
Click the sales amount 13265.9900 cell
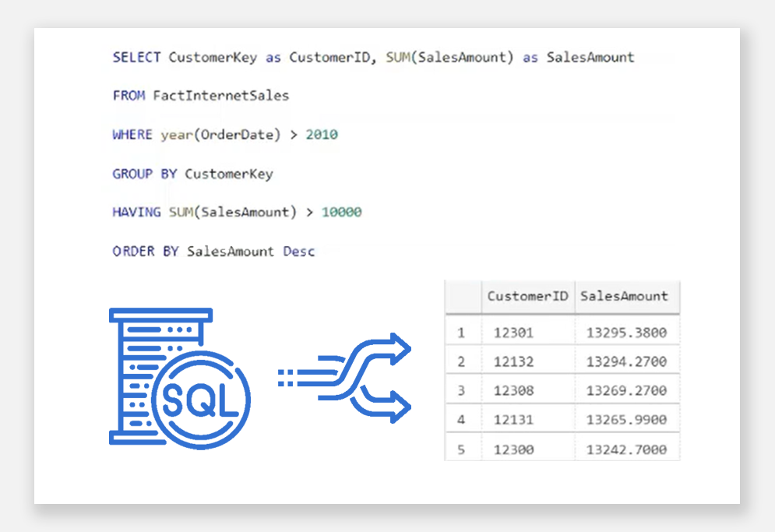click(626, 420)
